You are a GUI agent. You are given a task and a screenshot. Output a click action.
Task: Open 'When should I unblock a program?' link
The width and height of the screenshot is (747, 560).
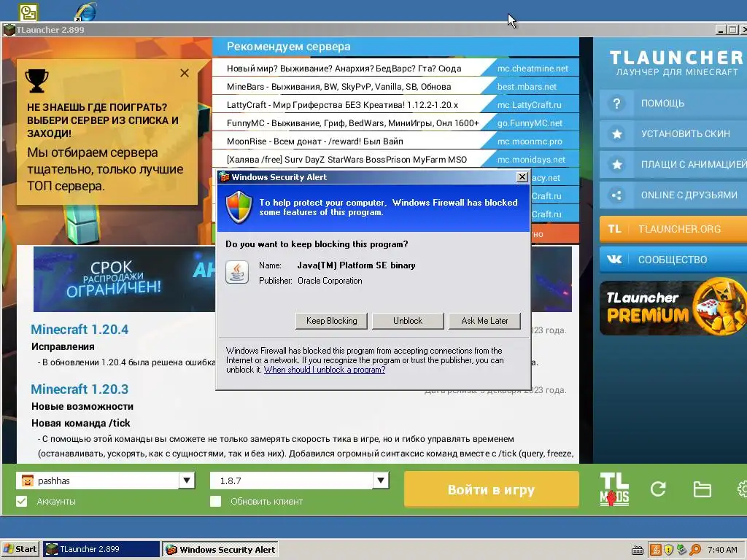(x=325, y=370)
